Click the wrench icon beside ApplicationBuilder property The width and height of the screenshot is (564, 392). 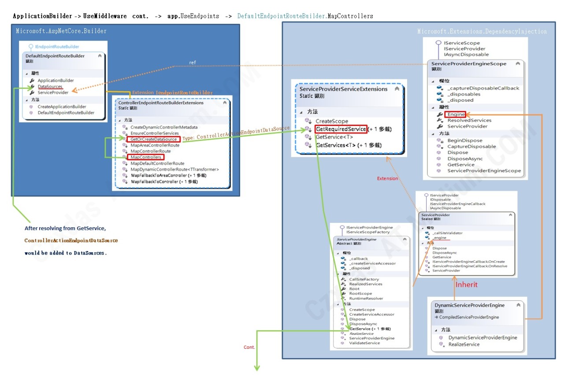pyautogui.click(x=32, y=81)
